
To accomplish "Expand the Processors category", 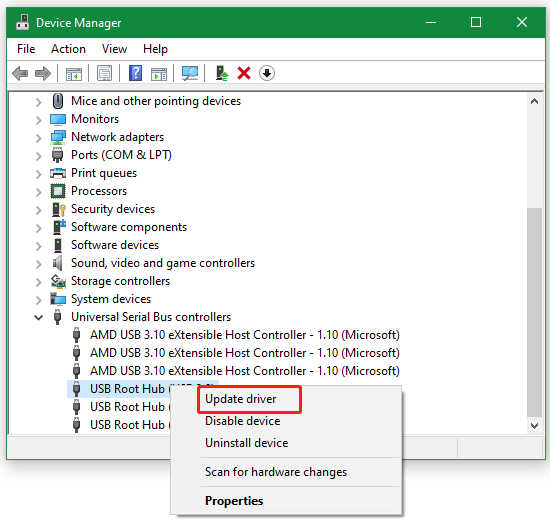I will [39, 192].
